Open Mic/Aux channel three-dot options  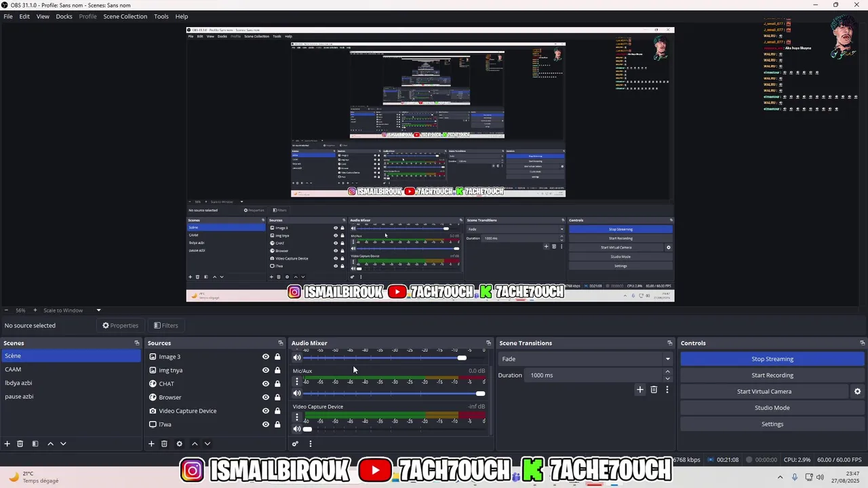[x=296, y=382]
